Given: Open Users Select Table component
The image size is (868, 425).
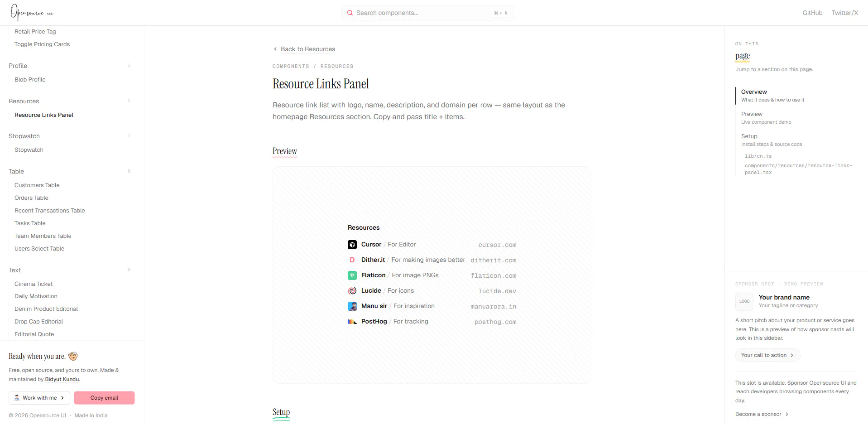Looking at the screenshot, I should (x=39, y=248).
